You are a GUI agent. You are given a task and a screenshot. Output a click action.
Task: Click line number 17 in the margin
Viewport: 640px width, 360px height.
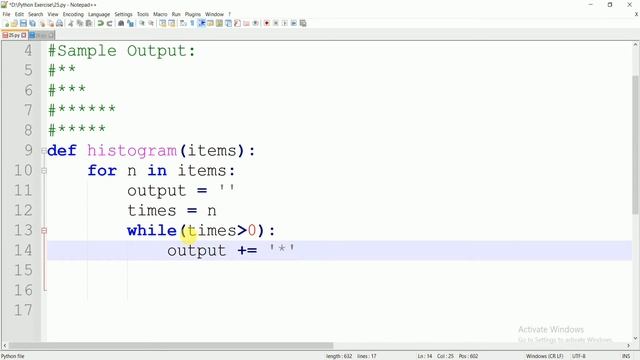click(23, 310)
